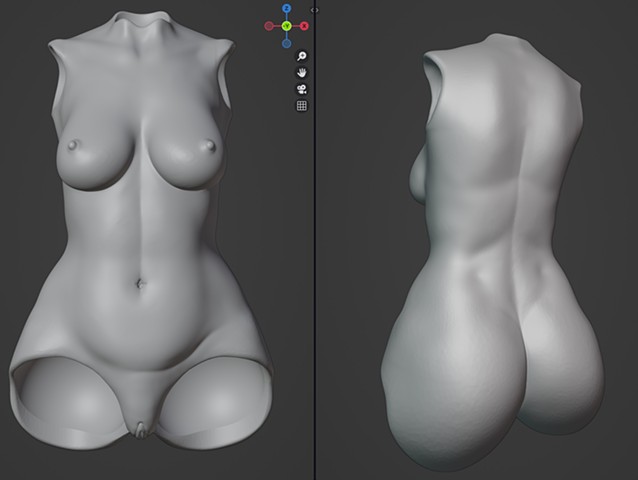This screenshot has height=480, width=638.
Task: Click the neck opening of the front-view mesh
Action: [x=140, y=22]
